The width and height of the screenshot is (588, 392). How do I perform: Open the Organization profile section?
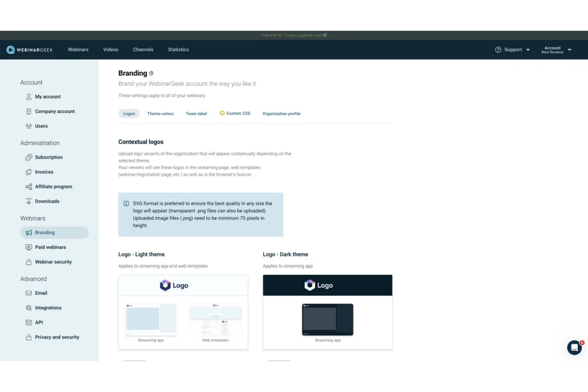tap(281, 114)
